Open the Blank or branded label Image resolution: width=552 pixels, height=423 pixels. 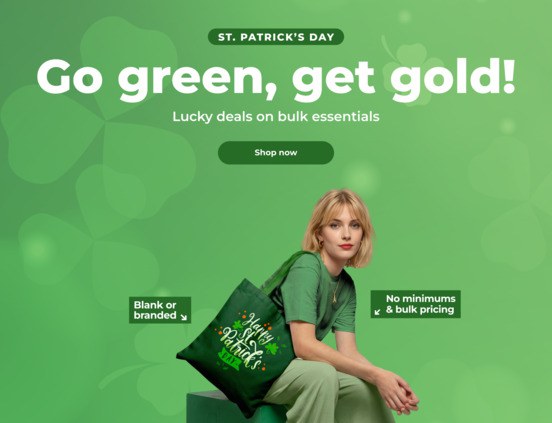point(160,310)
